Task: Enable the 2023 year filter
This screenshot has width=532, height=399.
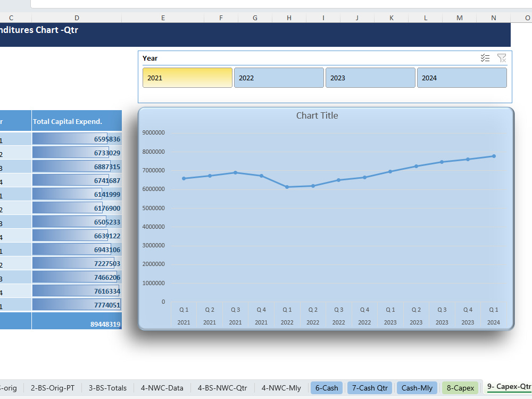Action: point(370,77)
